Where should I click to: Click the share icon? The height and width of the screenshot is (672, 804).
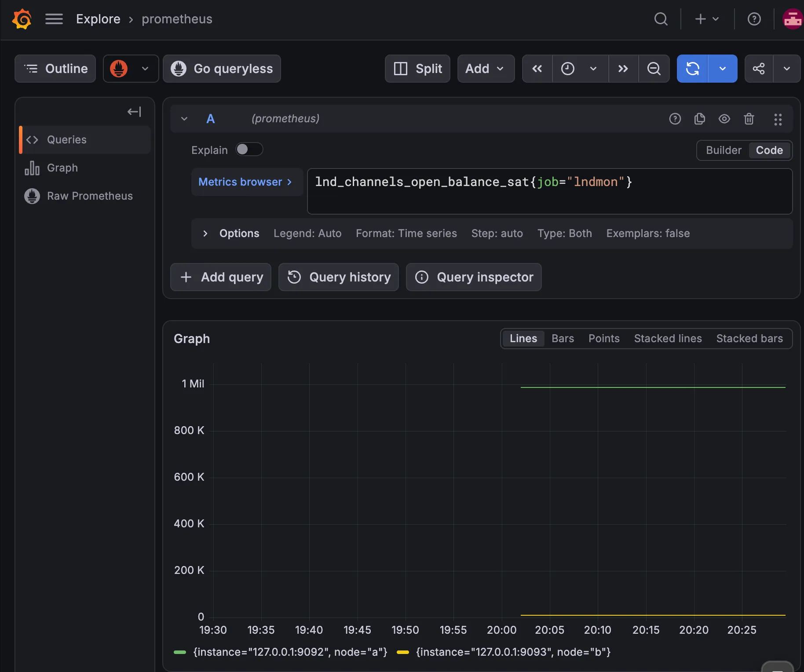point(759,69)
